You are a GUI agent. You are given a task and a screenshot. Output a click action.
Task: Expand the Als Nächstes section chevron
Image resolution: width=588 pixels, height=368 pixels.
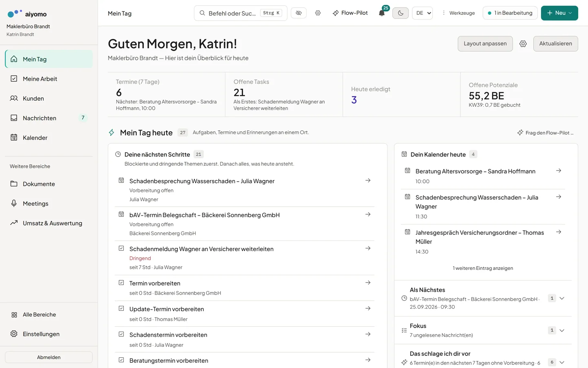(x=562, y=298)
